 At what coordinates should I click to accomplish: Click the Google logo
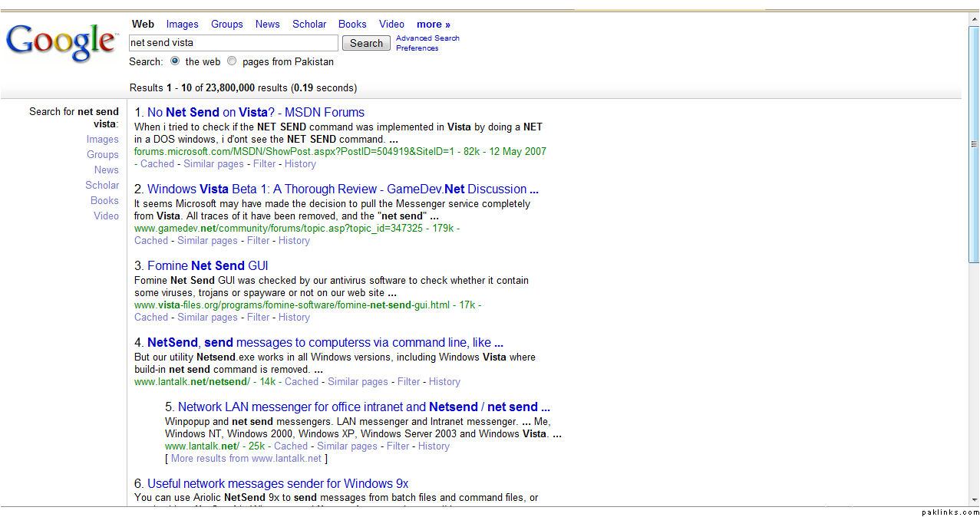coord(61,43)
